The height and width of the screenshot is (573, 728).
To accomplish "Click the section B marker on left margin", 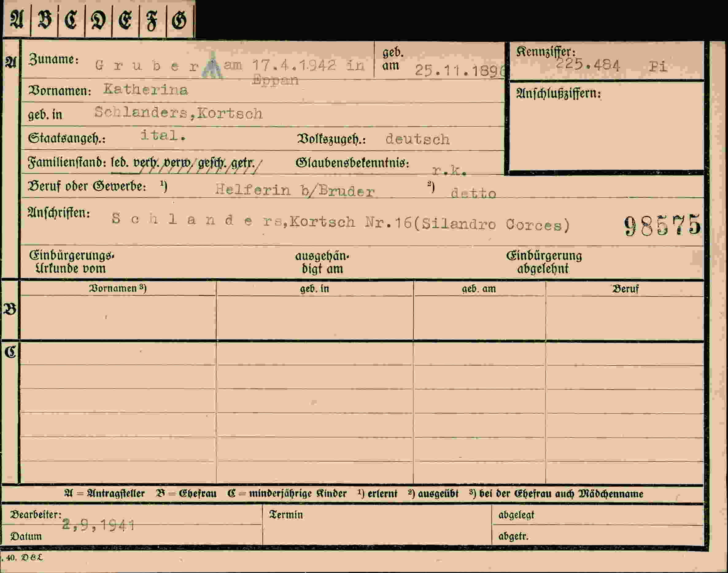I will [x=10, y=309].
